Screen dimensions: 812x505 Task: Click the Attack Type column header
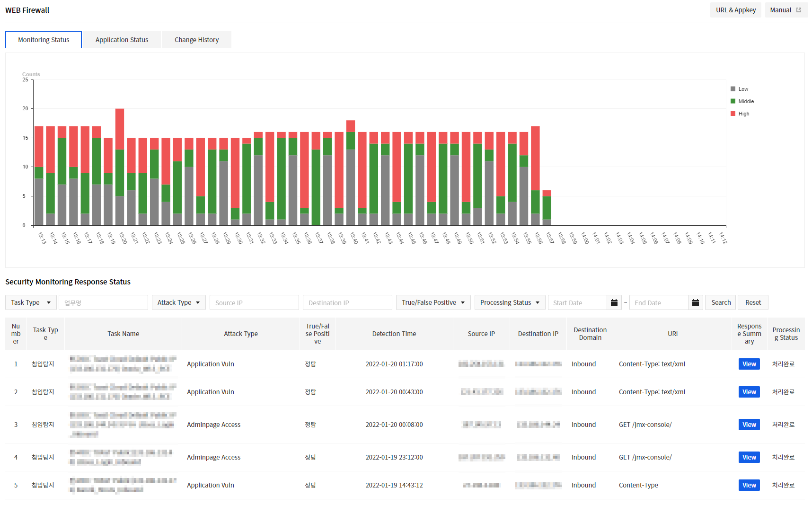pyautogui.click(x=241, y=334)
